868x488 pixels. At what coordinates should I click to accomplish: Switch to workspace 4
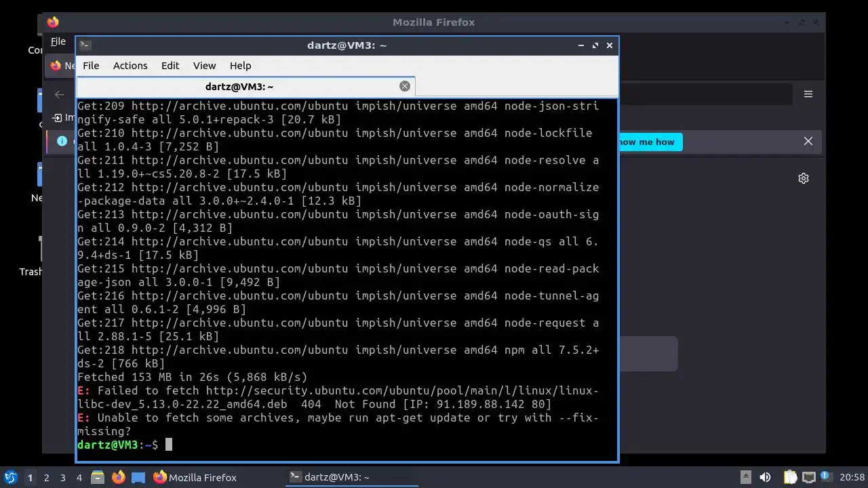[x=79, y=477]
